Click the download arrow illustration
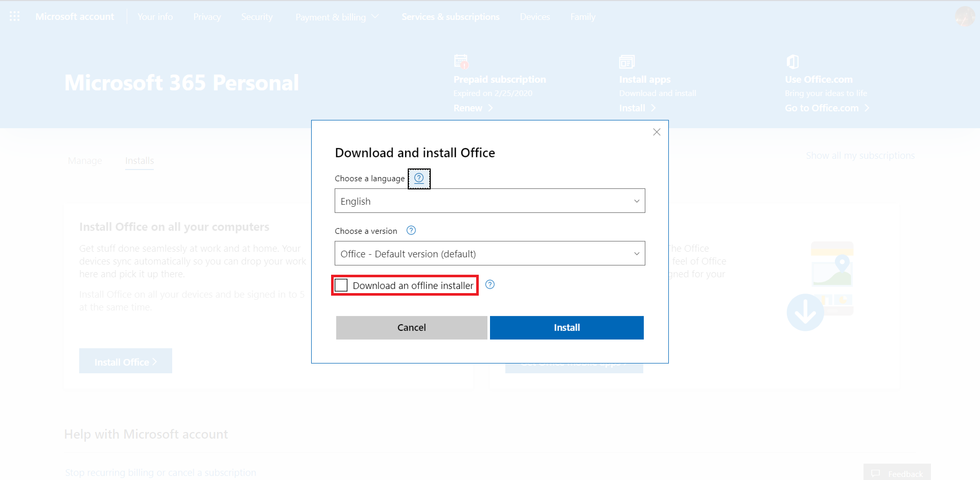 click(x=805, y=312)
